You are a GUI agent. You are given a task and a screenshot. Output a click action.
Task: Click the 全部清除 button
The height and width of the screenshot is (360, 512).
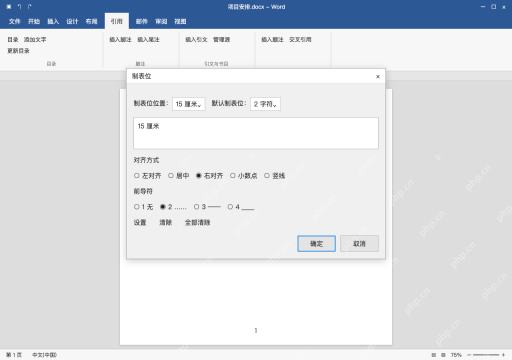pyautogui.click(x=197, y=222)
